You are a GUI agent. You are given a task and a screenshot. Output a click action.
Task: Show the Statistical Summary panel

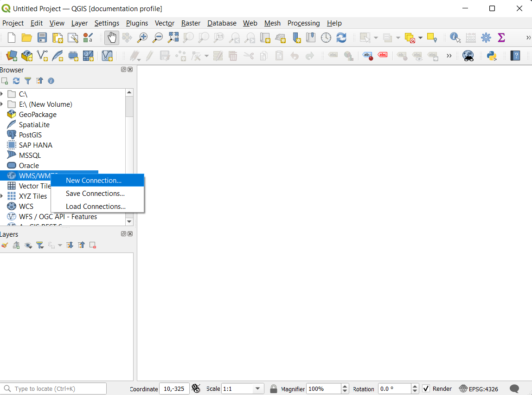501,38
